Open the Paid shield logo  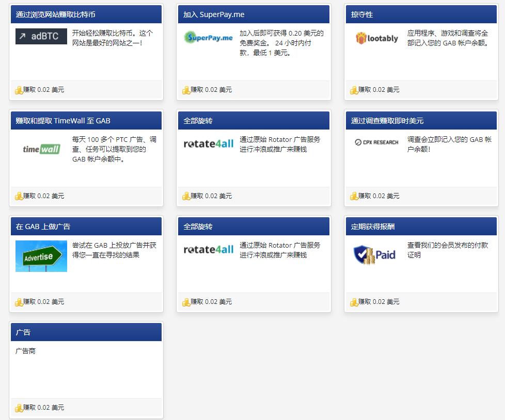(374, 255)
